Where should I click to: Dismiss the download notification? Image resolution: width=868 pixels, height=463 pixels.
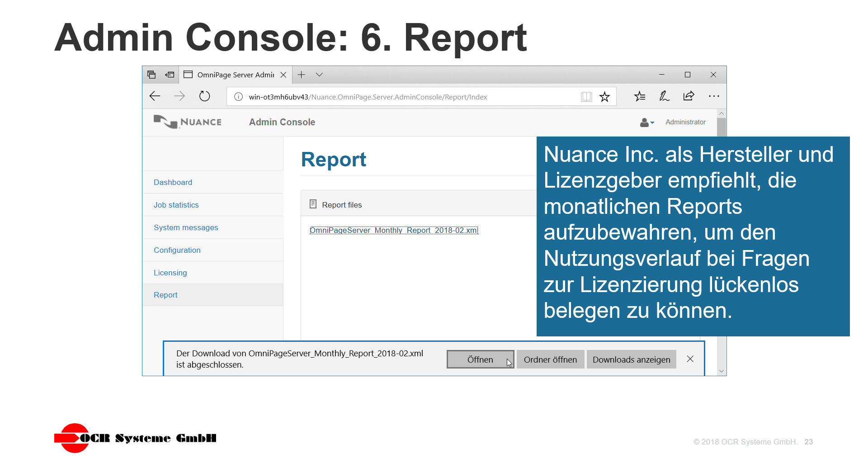[690, 359]
